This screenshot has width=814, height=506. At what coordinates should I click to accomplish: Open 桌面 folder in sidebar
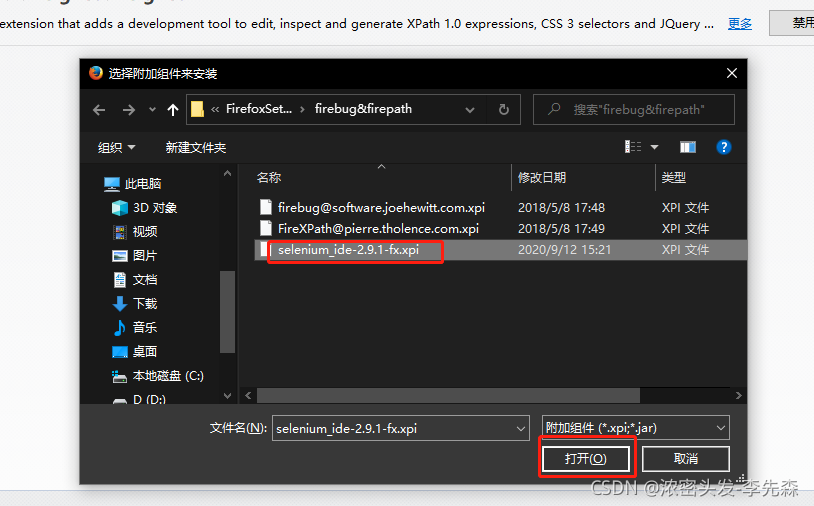pyautogui.click(x=145, y=351)
